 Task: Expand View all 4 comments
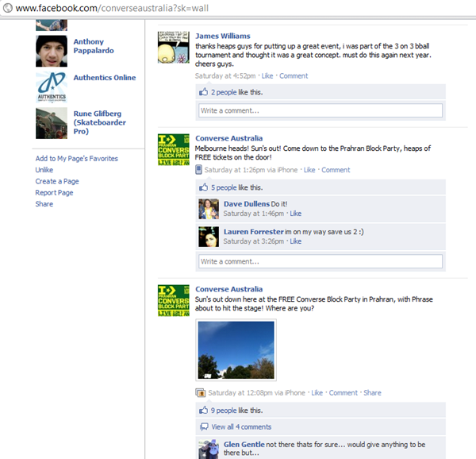(x=241, y=426)
